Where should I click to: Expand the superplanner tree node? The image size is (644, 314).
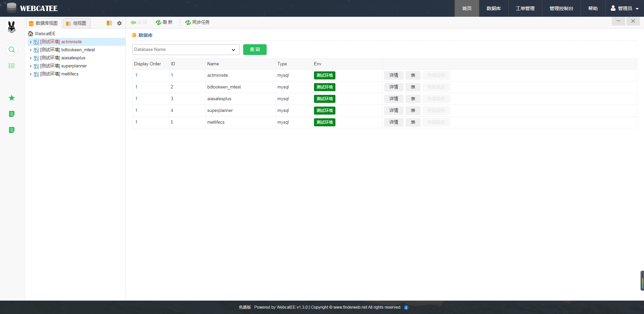tap(31, 66)
